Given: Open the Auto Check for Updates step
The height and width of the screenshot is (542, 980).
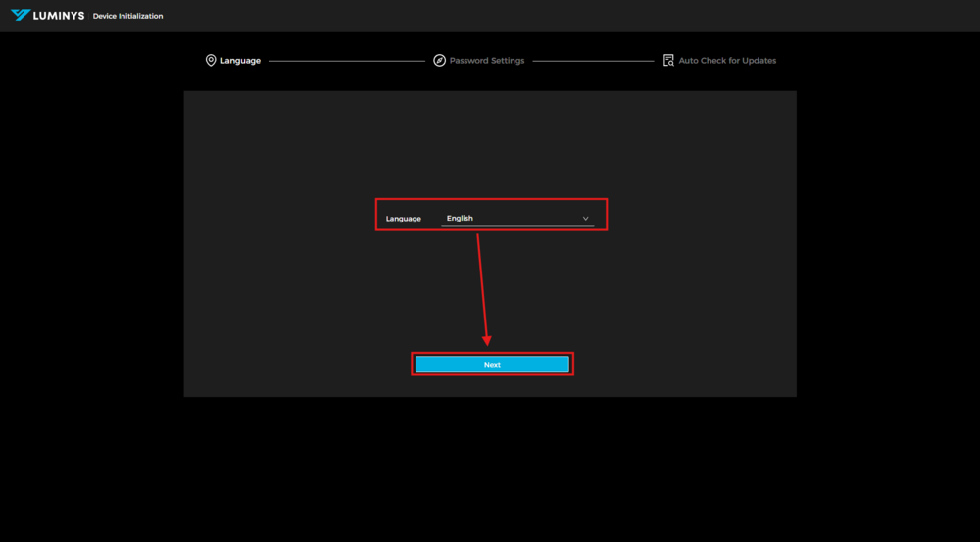Looking at the screenshot, I should 727,61.
